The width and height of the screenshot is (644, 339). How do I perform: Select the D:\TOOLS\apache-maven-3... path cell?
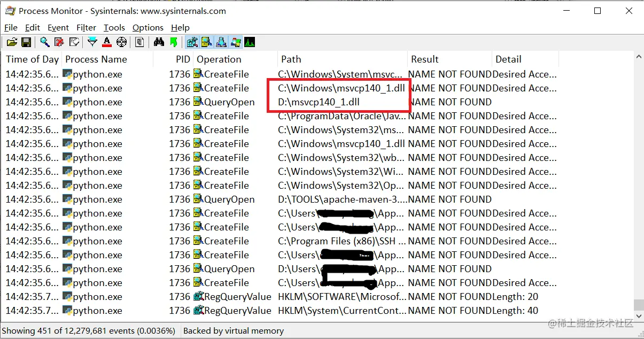(x=342, y=199)
